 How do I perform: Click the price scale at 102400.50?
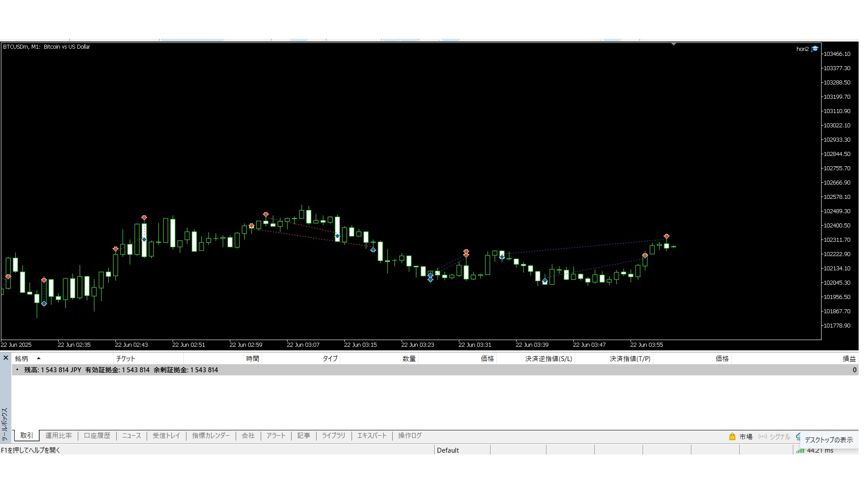click(837, 226)
